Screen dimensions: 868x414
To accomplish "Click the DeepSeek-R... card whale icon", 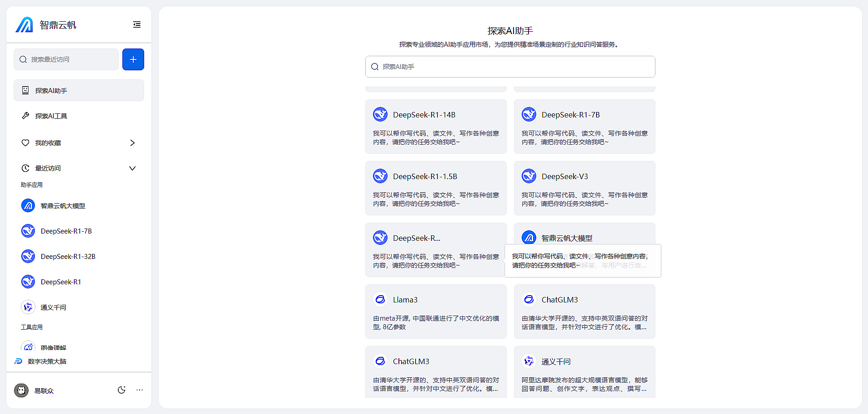I will [x=380, y=238].
